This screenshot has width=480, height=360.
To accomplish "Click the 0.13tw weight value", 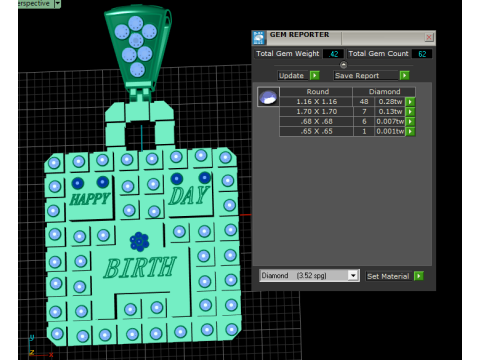I will (390, 112).
